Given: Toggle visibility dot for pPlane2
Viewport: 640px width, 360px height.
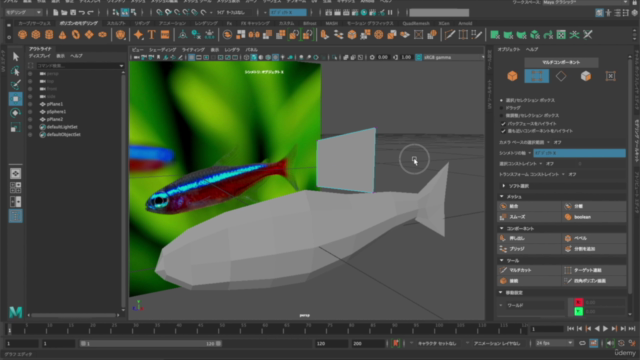Looking at the screenshot, I should click(30, 119).
